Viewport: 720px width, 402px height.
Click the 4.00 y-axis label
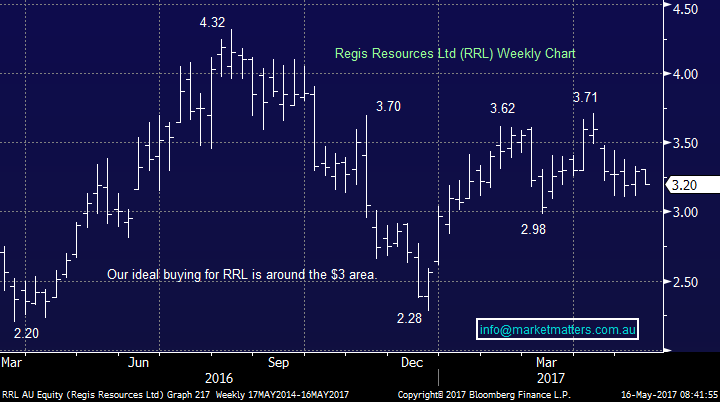click(x=685, y=74)
